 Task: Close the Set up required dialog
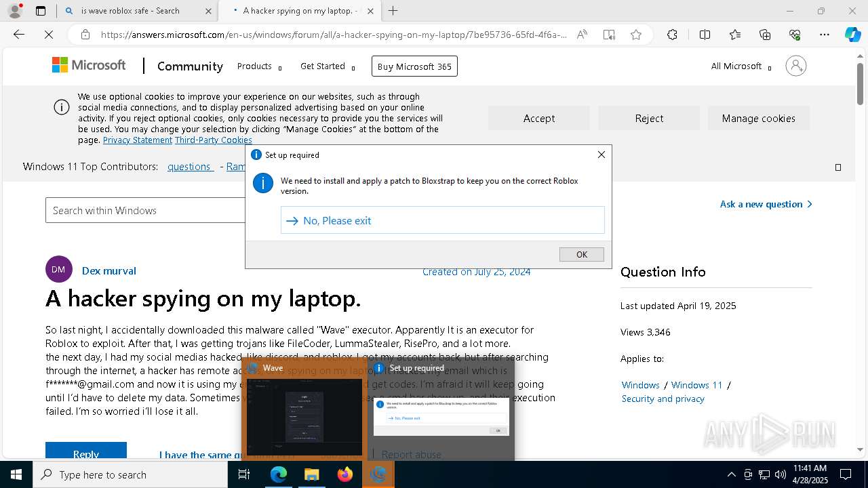click(x=601, y=155)
